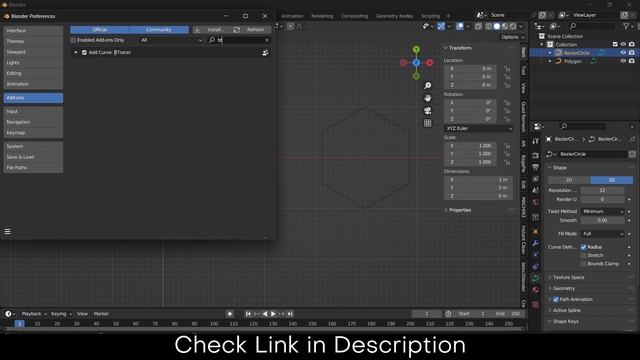Select solid viewport shading mode

pyautogui.click(x=496, y=26)
